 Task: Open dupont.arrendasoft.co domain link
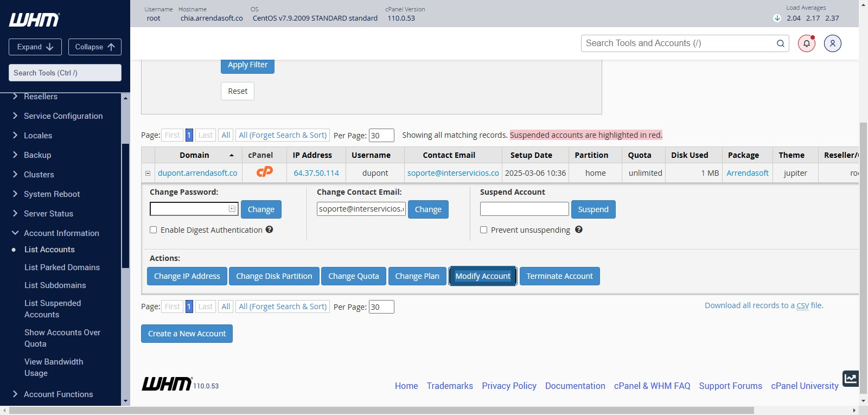197,173
